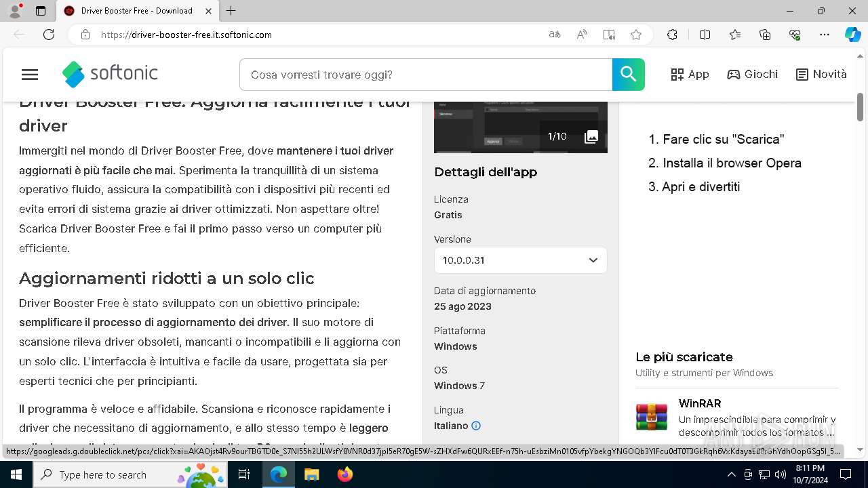The image size is (868, 488).
Task: Open File Explorer from taskbar
Action: coord(311,474)
